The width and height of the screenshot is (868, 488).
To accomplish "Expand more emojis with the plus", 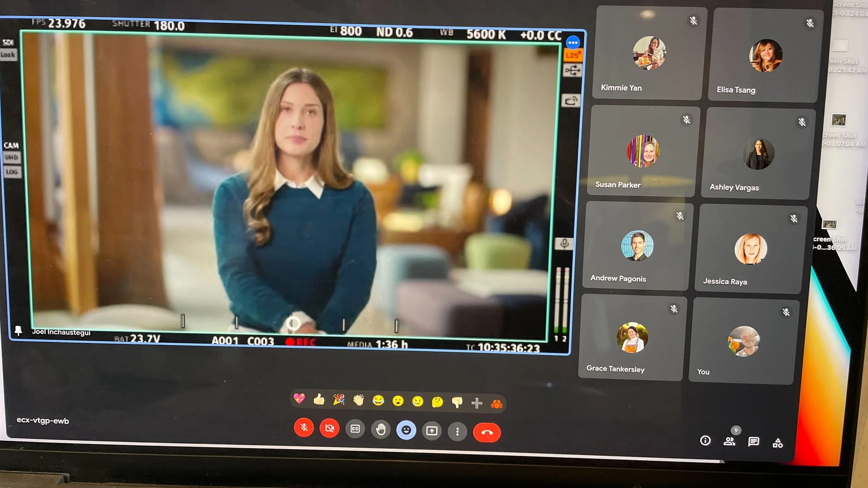I will [x=477, y=403].
